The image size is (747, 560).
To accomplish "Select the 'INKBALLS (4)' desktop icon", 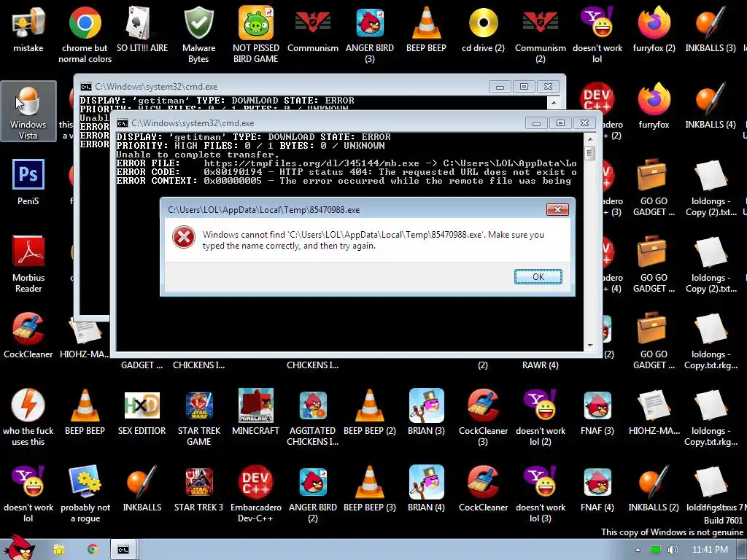I will [711, 106].
